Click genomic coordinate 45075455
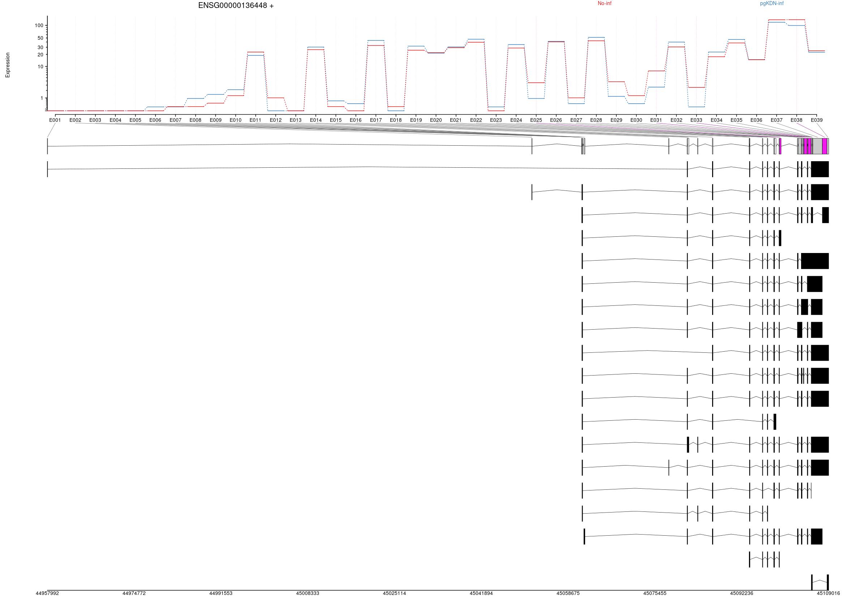868x600 pixels. pos(655,593)
